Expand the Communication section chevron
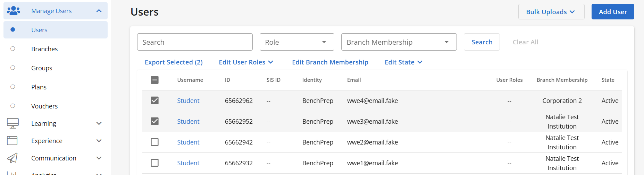 [x=99, y=158]
